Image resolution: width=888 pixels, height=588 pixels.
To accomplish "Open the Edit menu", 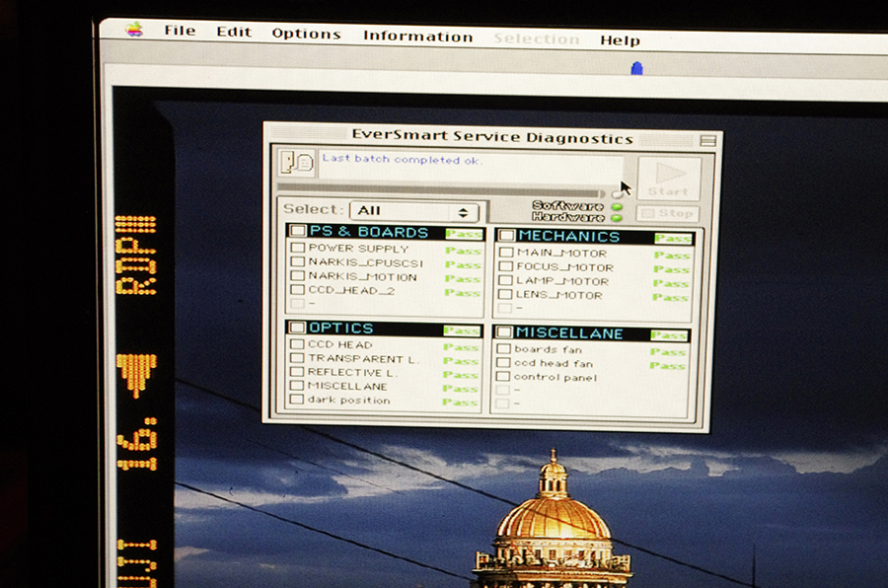I will (233, 32).
